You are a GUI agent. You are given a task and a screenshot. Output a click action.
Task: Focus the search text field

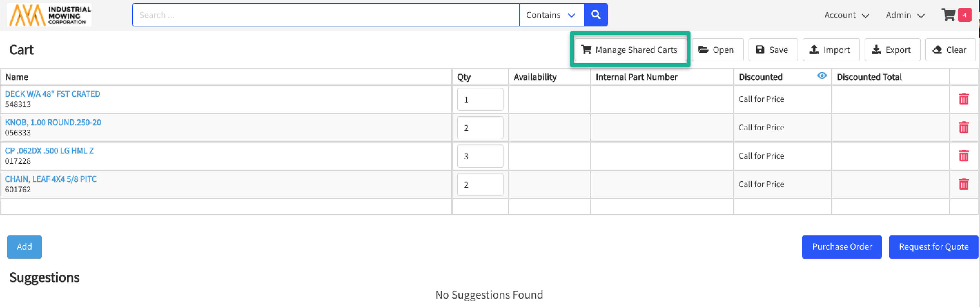tap(325, 15)
